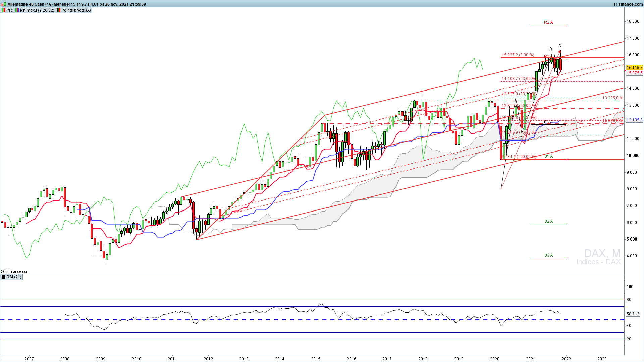
Task: Click the Elliott wave label 3
Action: tap(551, 49)
